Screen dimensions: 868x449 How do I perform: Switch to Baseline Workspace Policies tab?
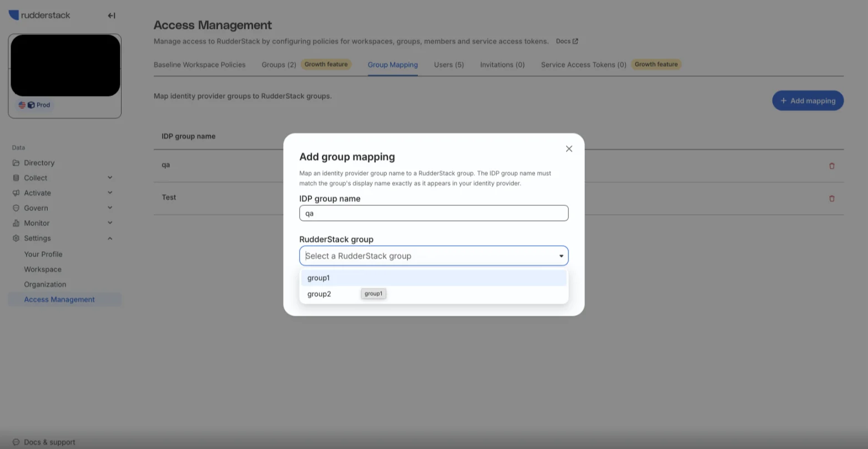tap(200, 65)
